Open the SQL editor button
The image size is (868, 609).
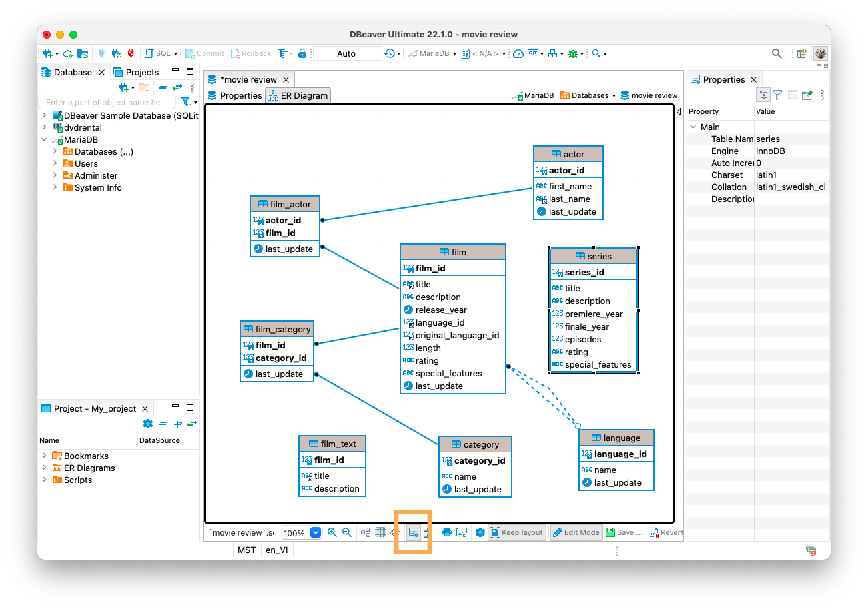160,53
